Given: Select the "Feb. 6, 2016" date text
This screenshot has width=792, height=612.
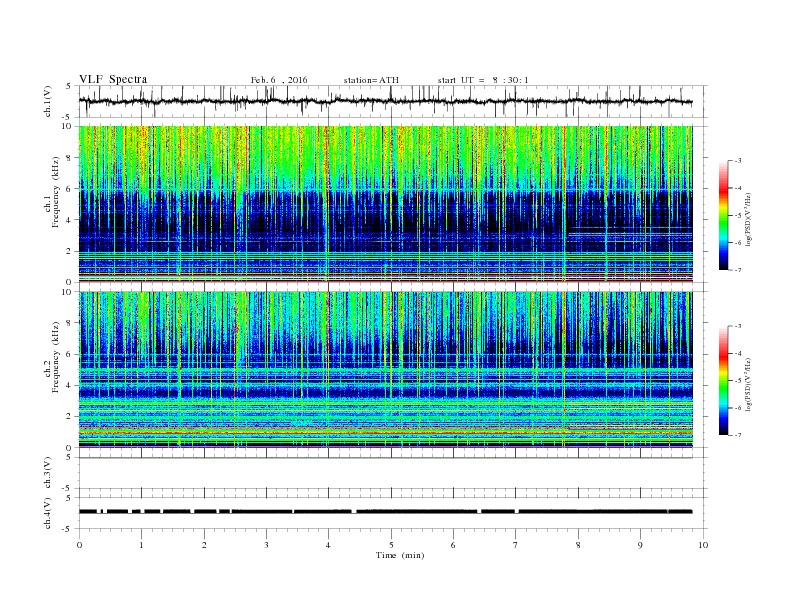Looking at the screenshot, I should 279,80.
